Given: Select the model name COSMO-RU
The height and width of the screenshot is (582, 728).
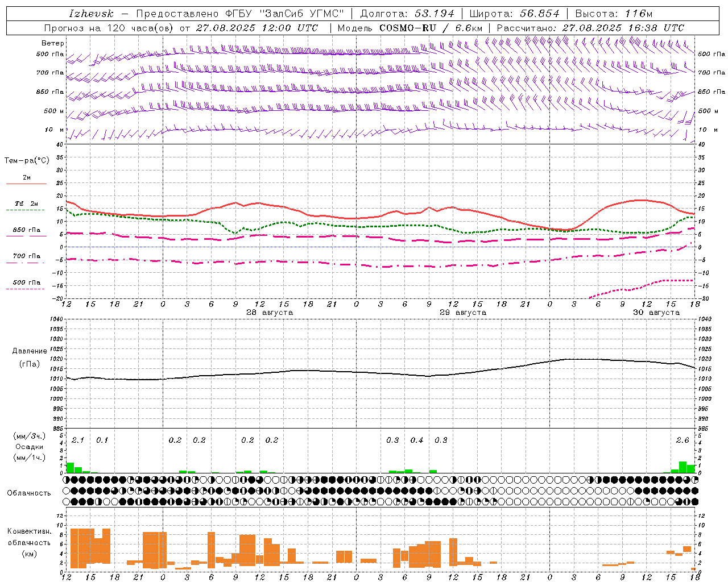Looking at the screenshot, I should tap(408, 28).
